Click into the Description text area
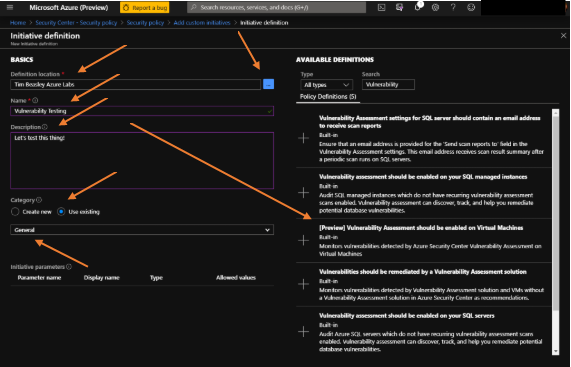571x367 pixels. point(142,160)
